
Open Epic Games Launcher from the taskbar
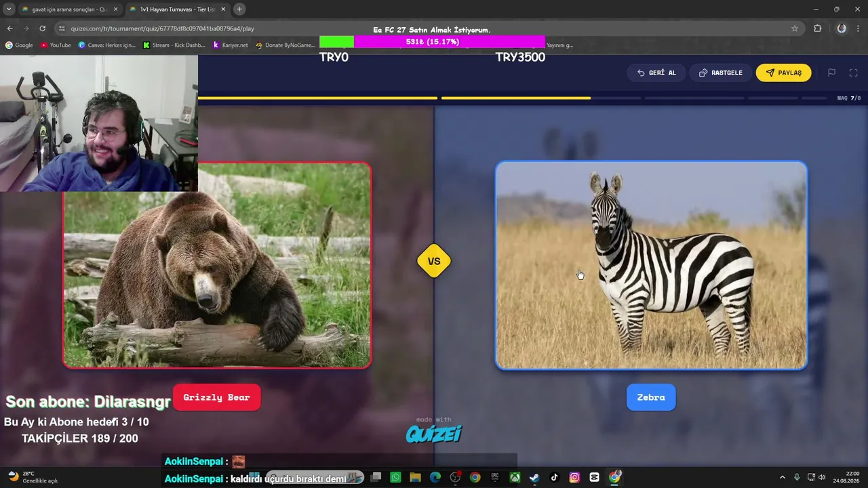pyautogui.click(x=495, y=477)
